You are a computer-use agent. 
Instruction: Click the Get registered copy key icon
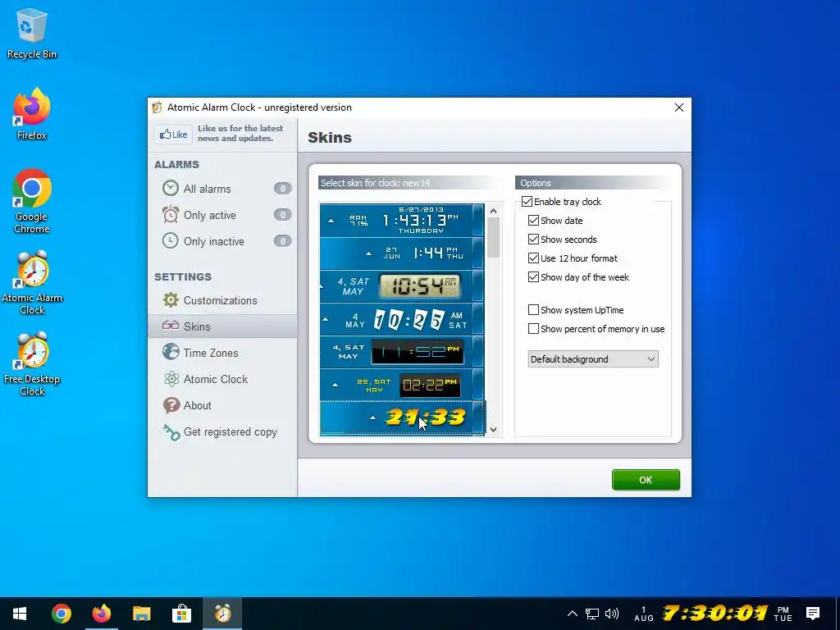171,431
